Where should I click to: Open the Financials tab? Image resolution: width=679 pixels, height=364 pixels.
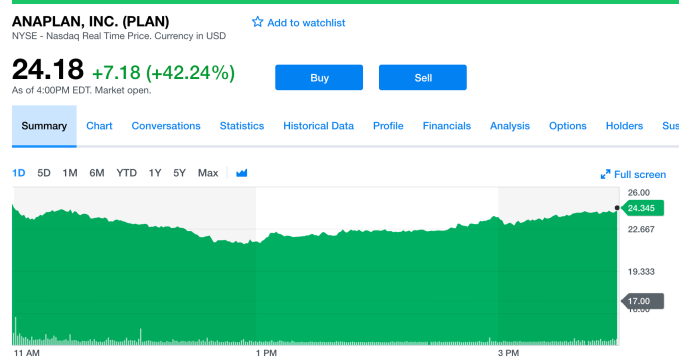(x=446, y=126)
